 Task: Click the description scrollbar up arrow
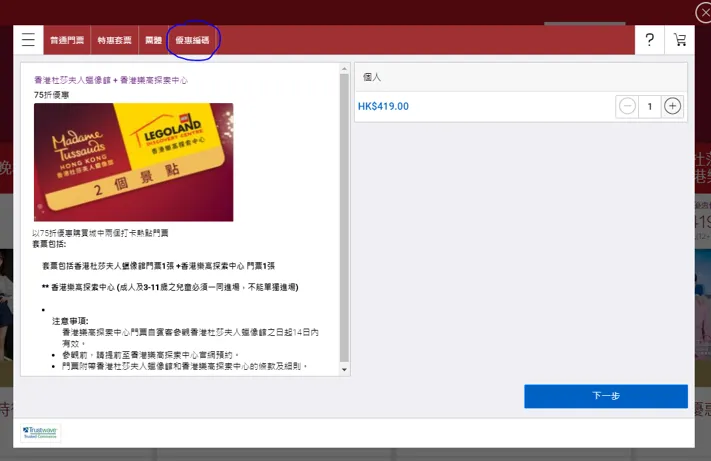(x=344, y=69)
